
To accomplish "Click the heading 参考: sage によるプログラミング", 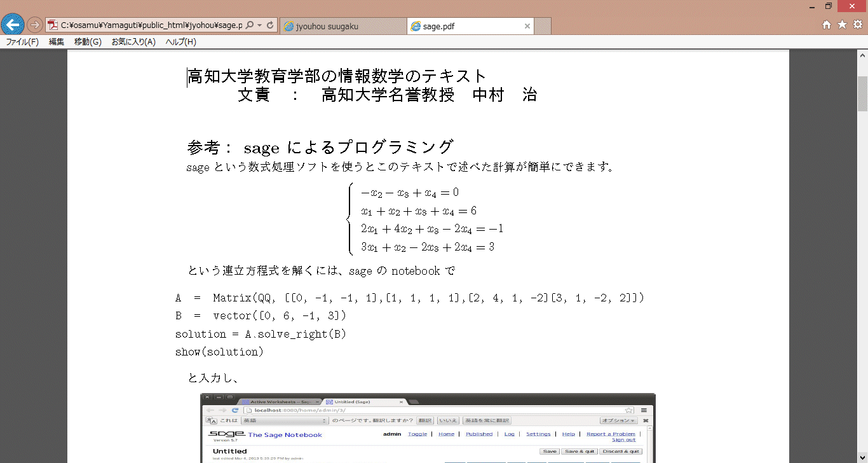I will (320, 148).
